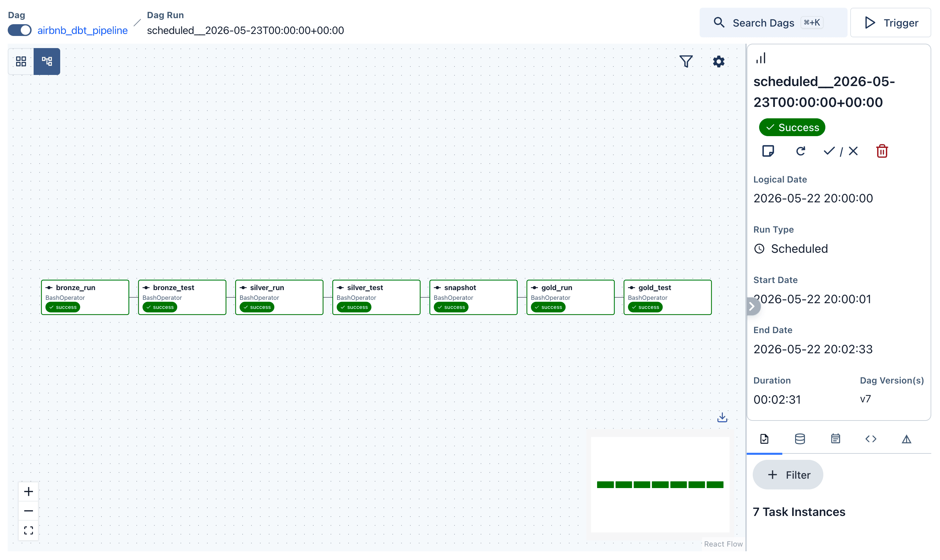Add a task instance Filter
Viewport: 940px width, 560px height.
788,475
